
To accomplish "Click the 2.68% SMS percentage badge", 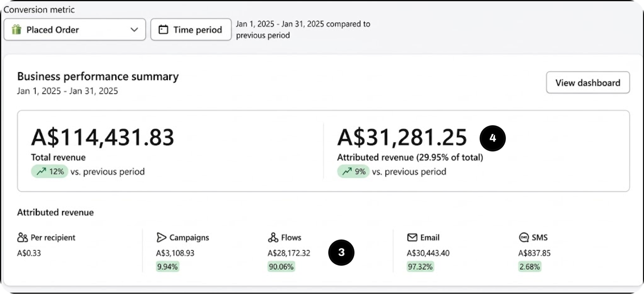I will click(530, 266).
